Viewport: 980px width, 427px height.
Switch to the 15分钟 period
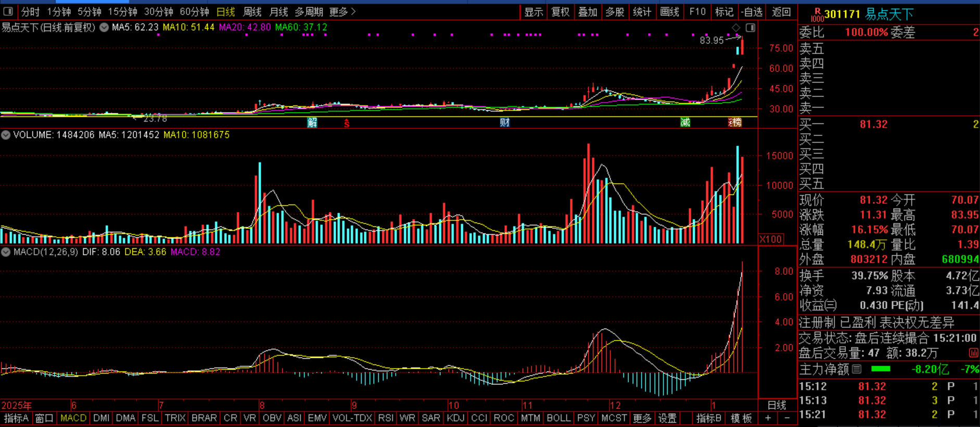123,11
